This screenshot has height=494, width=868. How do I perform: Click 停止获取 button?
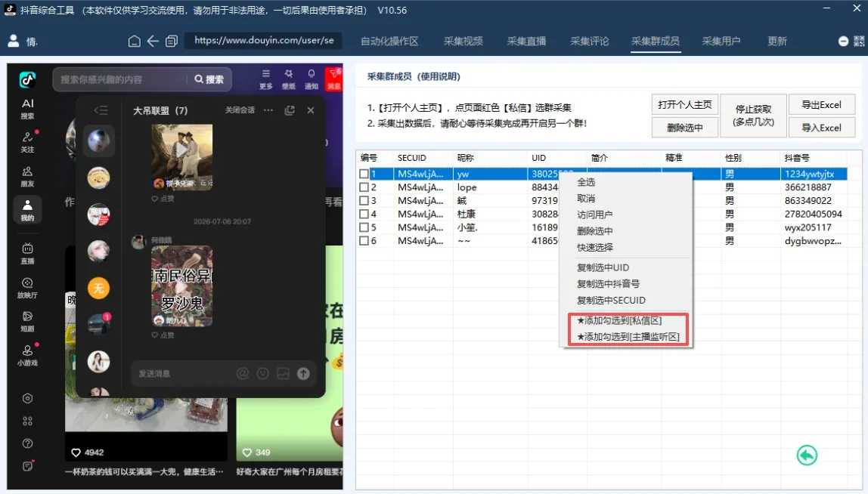point(753,116)
